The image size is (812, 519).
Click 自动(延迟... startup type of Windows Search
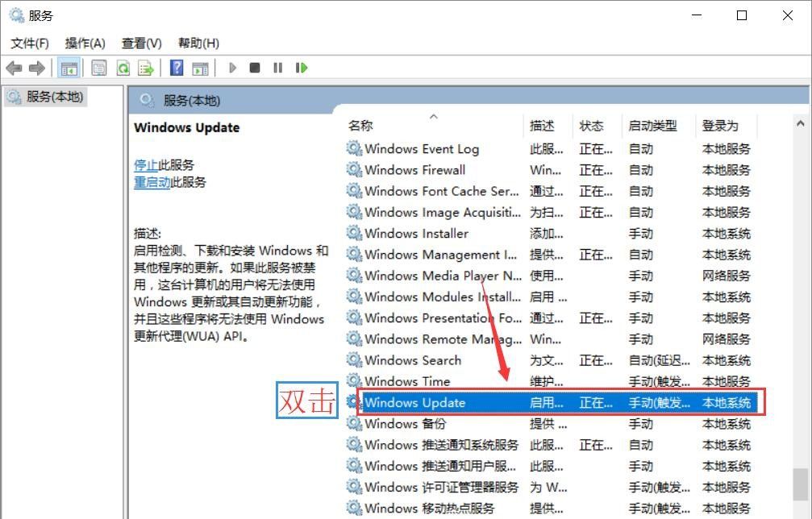[660, 360]
